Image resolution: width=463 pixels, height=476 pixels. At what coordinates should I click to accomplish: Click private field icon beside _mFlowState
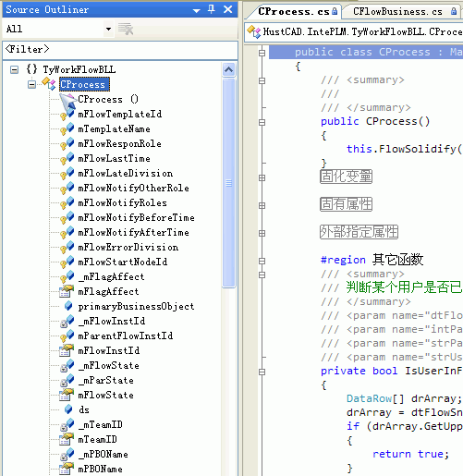(x=67, y=365)
